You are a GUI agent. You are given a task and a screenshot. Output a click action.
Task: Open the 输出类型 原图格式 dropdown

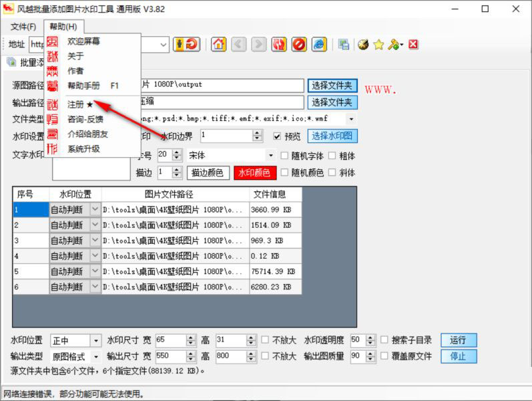click(96, 356)
